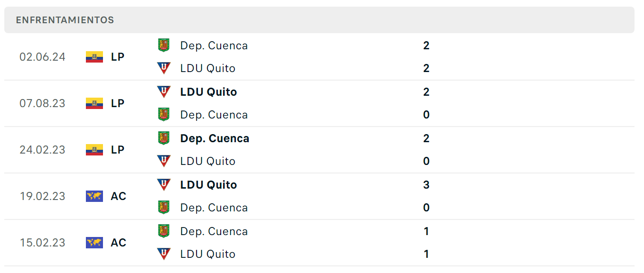Viewport: 644px width, 273px height.
Task: Click Dep. Cuenca crest in 15.02.23 match
Action: [x=164, y=231]
